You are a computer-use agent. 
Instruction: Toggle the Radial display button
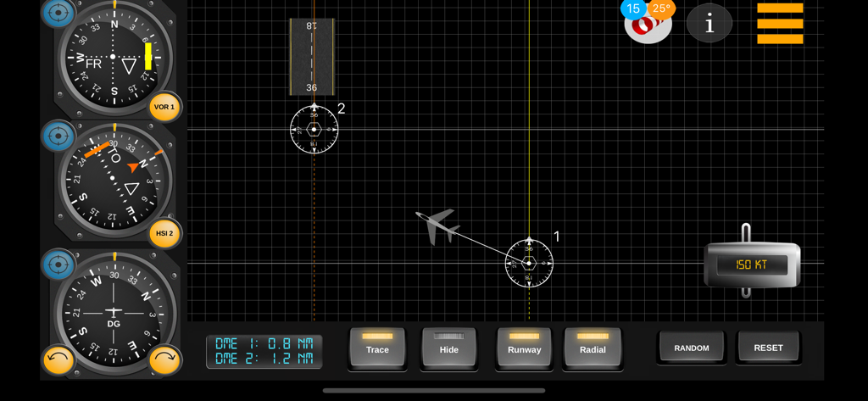[x=593, y=348]
